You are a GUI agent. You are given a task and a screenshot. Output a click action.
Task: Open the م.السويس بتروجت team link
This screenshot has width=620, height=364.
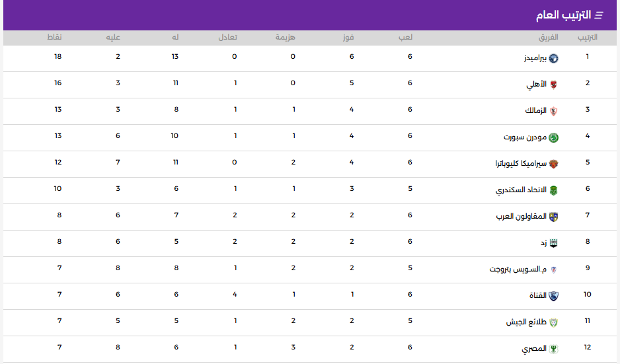click(518, 270)
